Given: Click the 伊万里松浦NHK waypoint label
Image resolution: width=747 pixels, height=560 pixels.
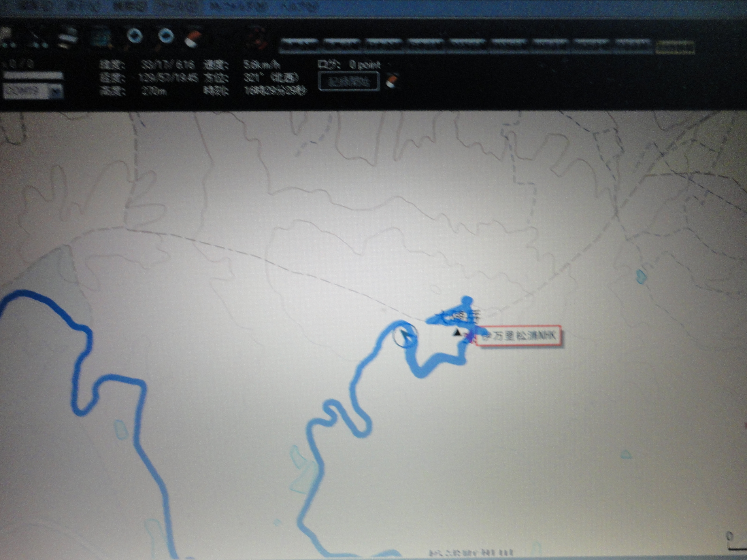Looking at the screenshot, I should tap(518, 336).
